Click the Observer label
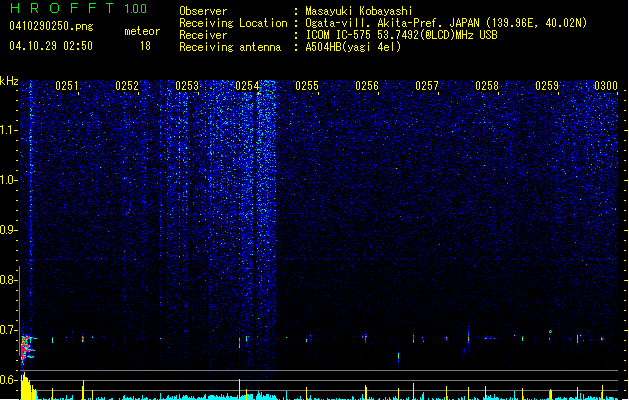The image size is (629, 400). [x=203, y=11]
